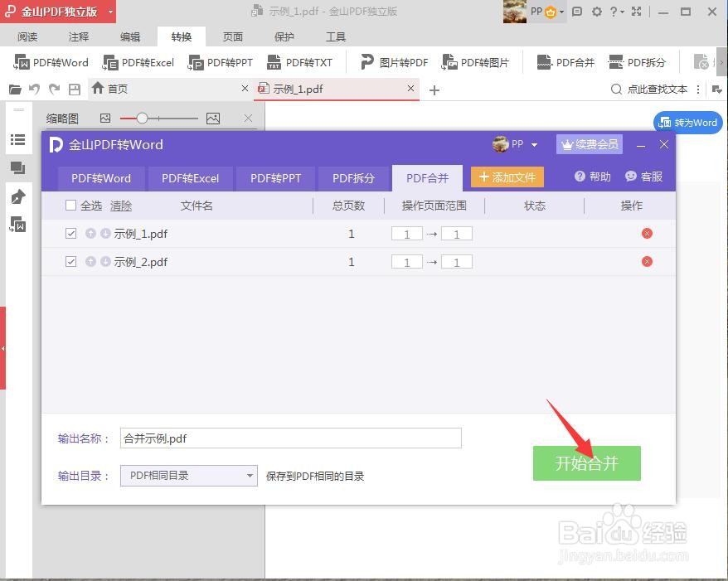This screenshot has height=581, width=728.
Task: Remove 示例_1.pdf with red delete icon
Action: tap(647, 234)
